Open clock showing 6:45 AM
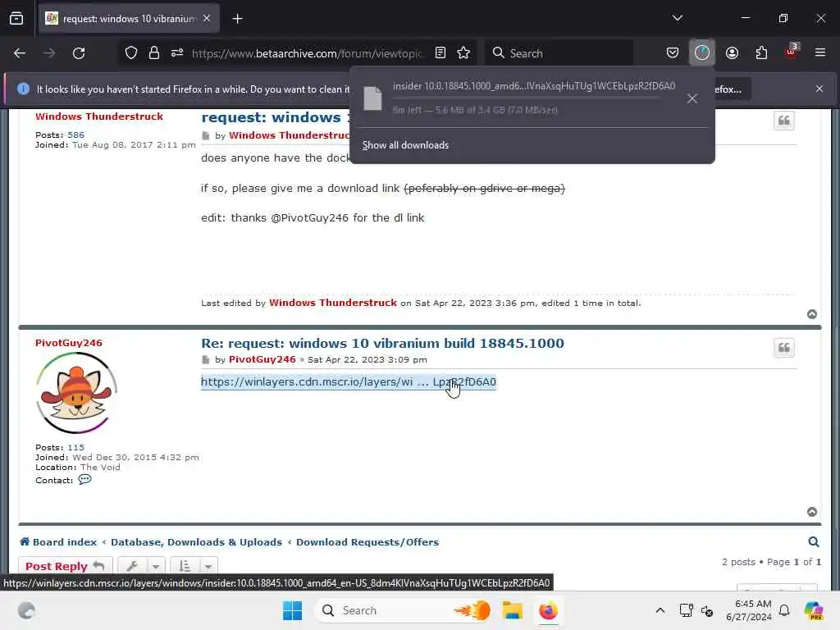 (x=749, y=610)
